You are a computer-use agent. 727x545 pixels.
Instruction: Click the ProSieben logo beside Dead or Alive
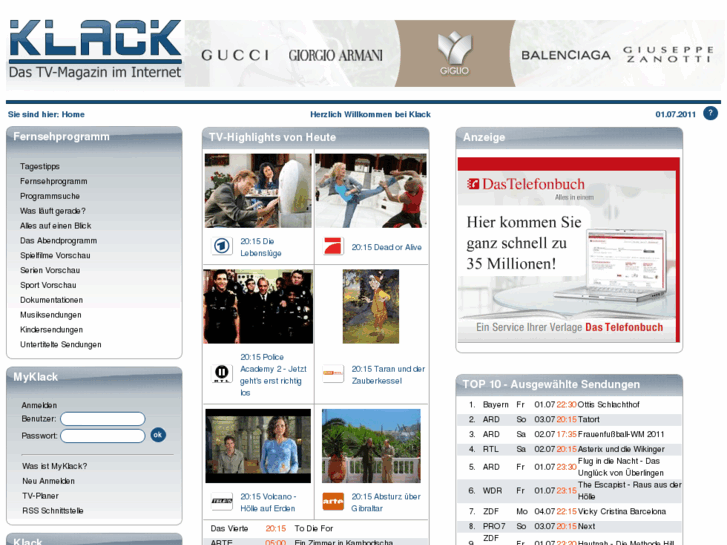[x=333, y=246]
